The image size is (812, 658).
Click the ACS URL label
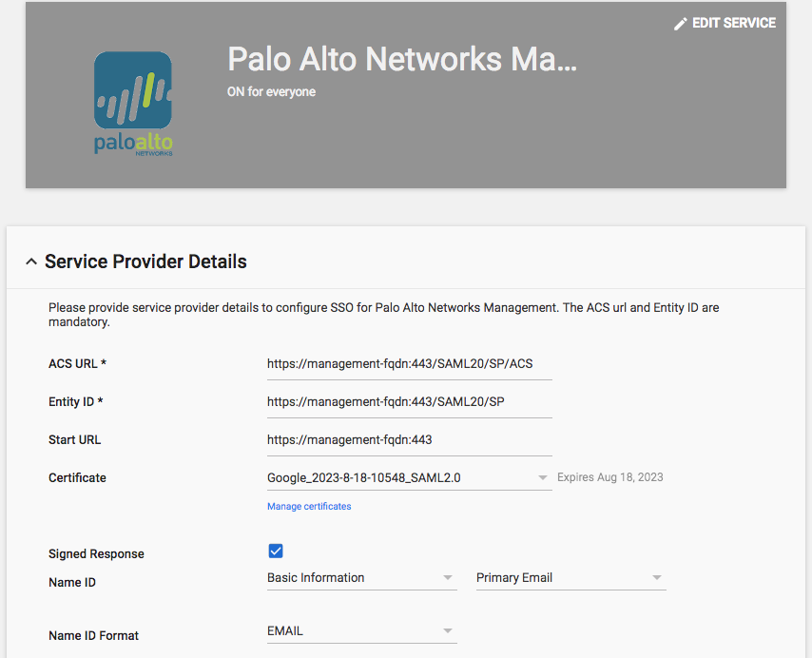click(x=77, y=363)
